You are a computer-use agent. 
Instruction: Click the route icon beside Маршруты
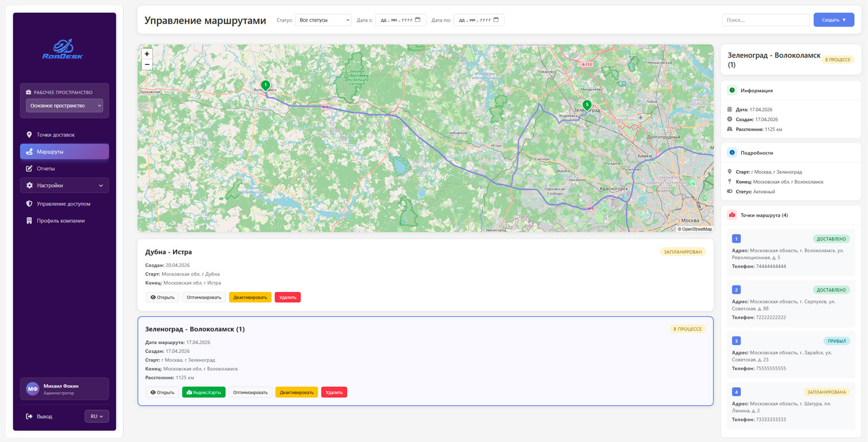29,152
